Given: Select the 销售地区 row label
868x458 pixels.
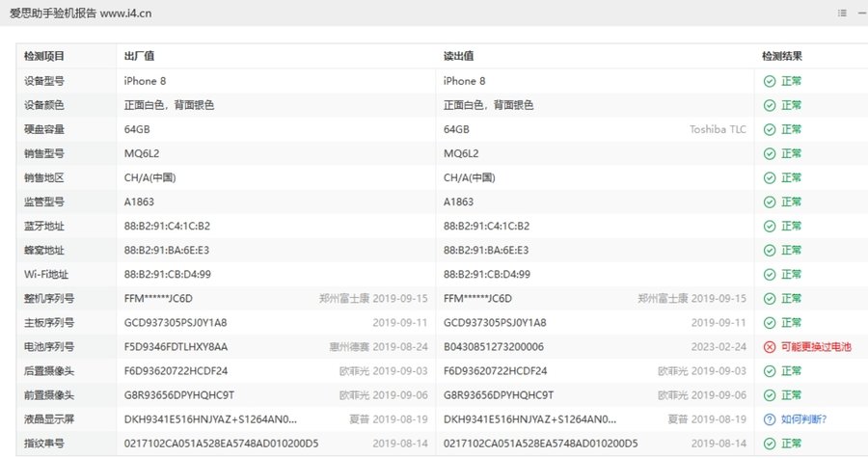Looking at the screenshot, I should [43, 177].
